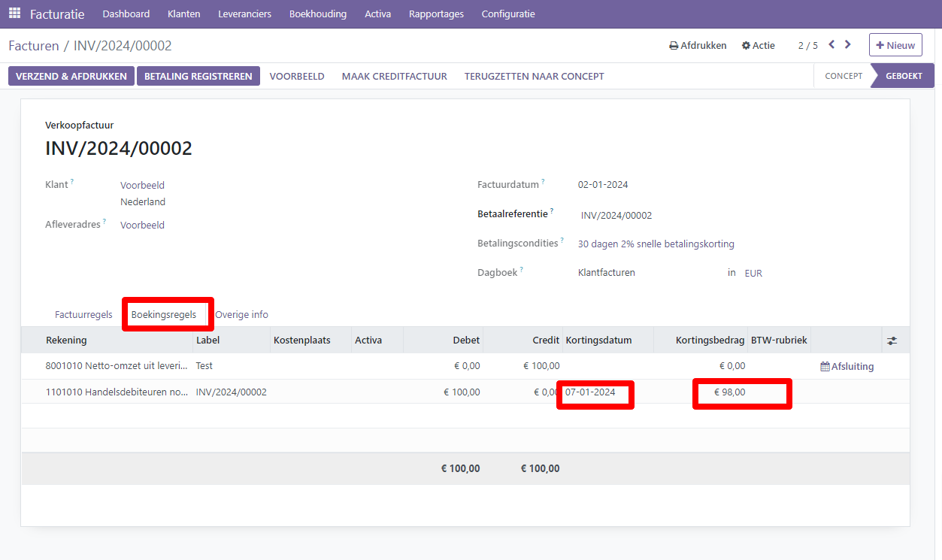Switch to the Overige info tab
Image resolution: width=942 pixels, height=560 pixels.
(x=241, y=314)
